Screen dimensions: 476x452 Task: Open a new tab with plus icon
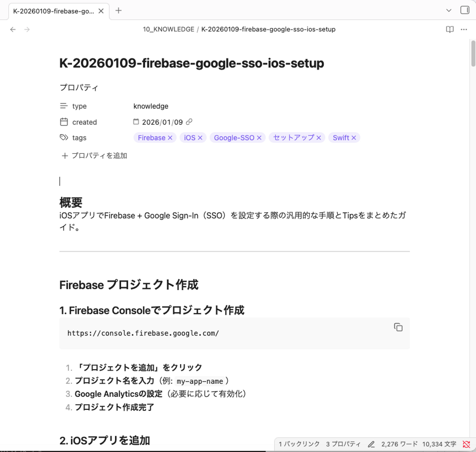coord(118,11)
